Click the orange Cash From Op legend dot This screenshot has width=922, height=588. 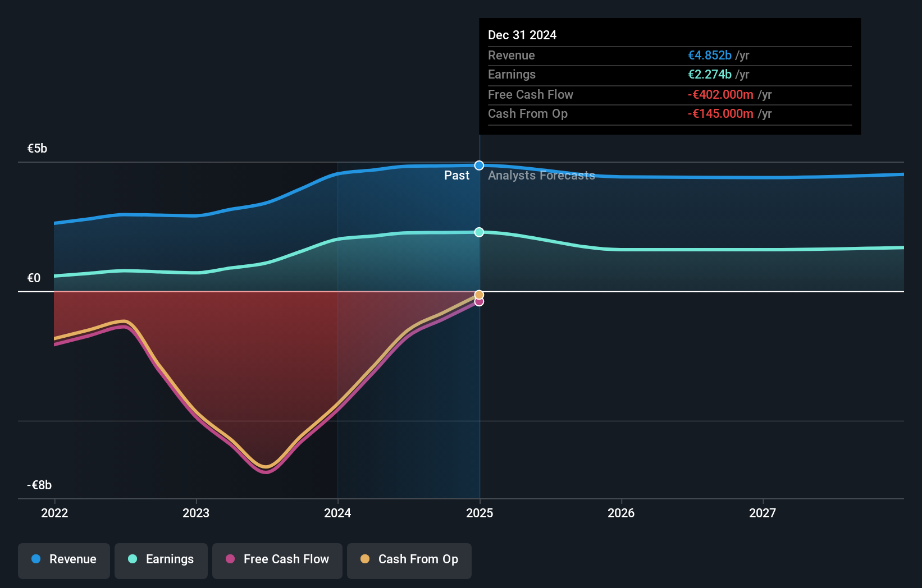click(x=365, y=559)
